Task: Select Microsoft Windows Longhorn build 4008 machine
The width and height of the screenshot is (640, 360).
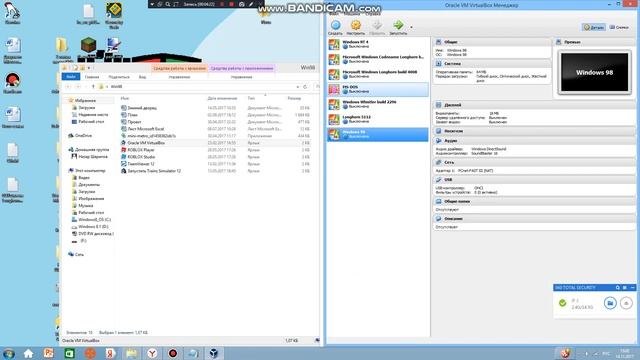Action: (378, 74)
